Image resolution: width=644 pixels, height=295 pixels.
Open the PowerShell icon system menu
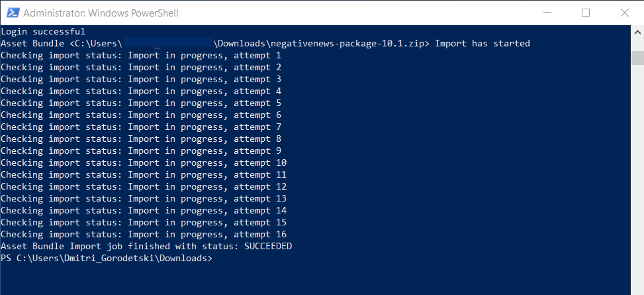point(13,13)
